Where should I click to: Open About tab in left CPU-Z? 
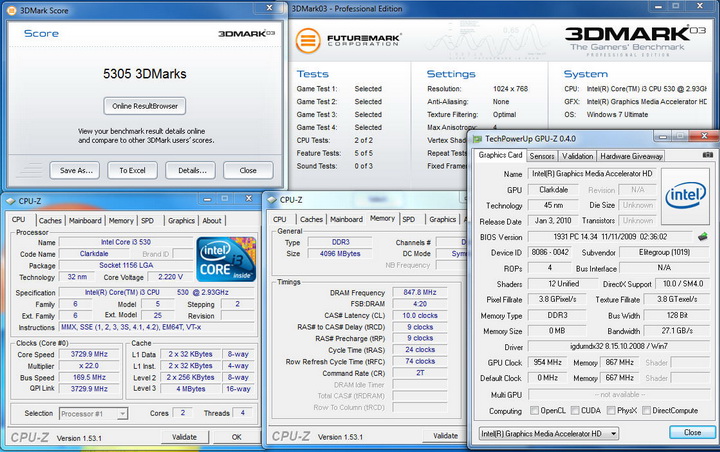click(212, 220)
